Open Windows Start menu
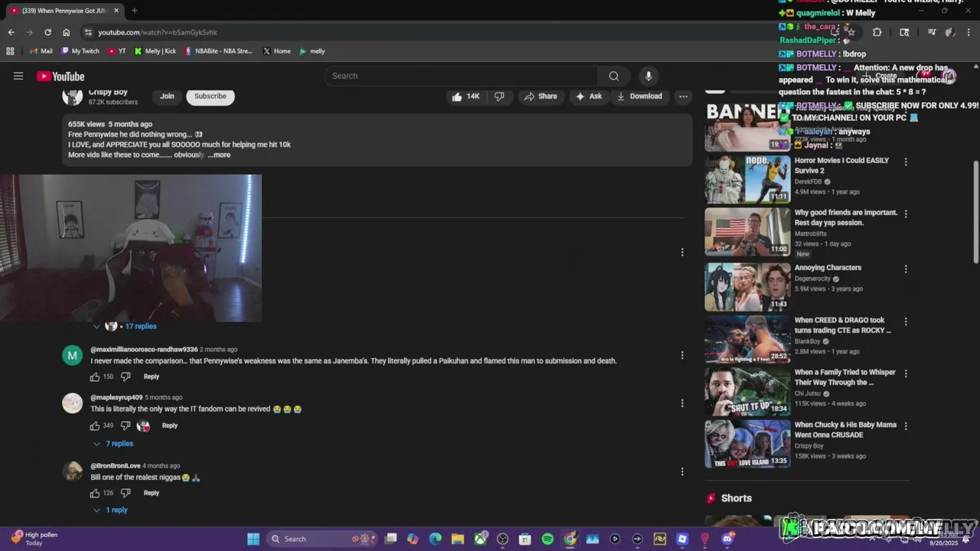980x551 pixels. point(253,539)
